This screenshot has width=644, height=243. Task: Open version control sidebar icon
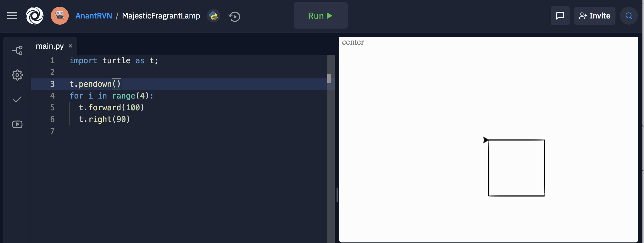point(17,50)
